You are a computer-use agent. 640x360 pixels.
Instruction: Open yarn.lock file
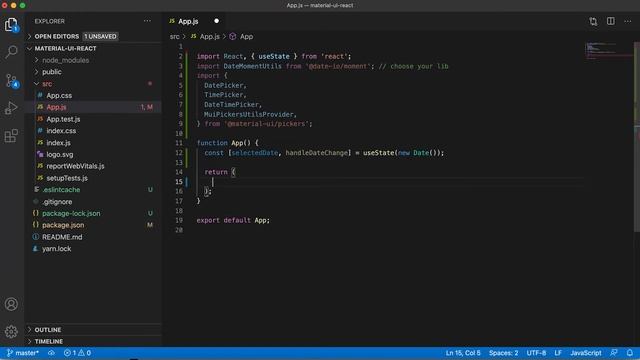[94, 249]
